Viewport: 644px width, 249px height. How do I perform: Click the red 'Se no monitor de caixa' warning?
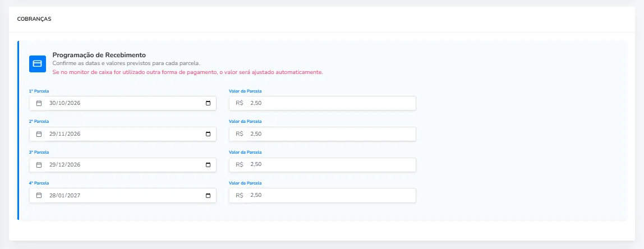point(188,72)
